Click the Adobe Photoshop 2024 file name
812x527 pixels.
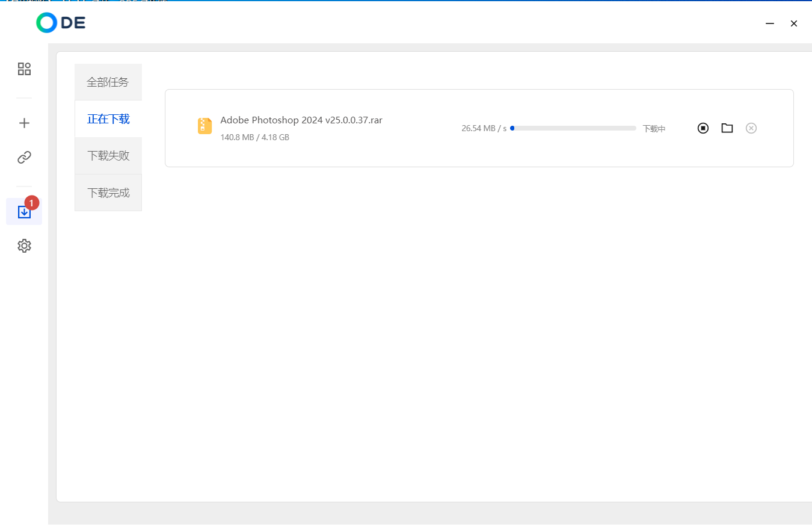(x=301, y=120)
